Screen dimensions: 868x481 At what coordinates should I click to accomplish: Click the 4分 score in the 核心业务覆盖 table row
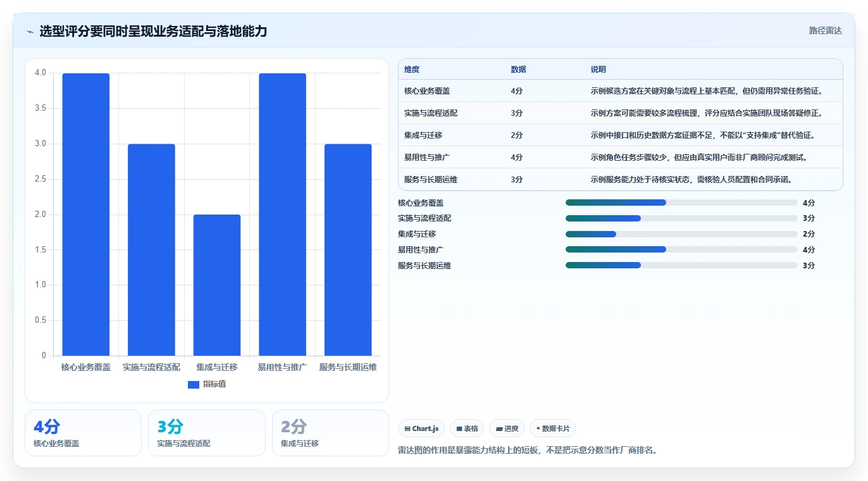point(517,91)
